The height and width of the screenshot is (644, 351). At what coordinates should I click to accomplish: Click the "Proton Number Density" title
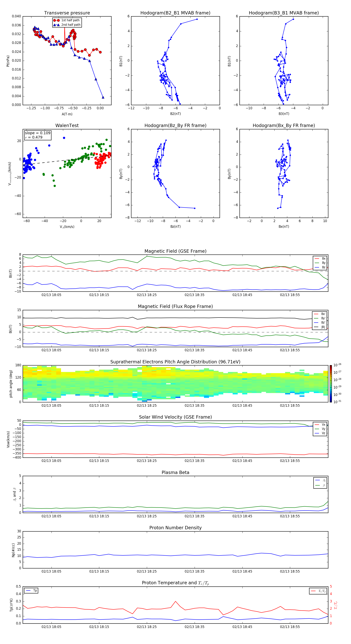pyautogui.click(x=175, y=528)
